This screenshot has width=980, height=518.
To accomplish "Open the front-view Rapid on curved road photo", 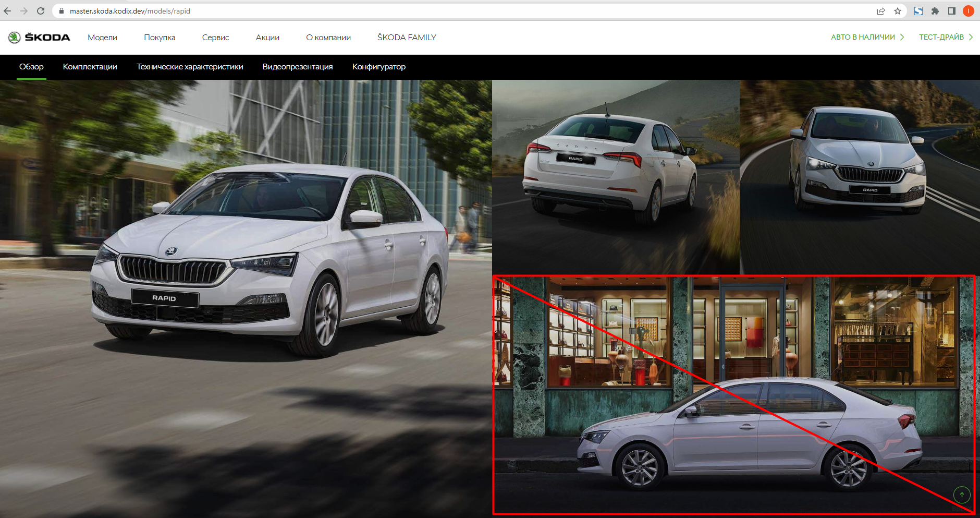I will click(860, 177).
